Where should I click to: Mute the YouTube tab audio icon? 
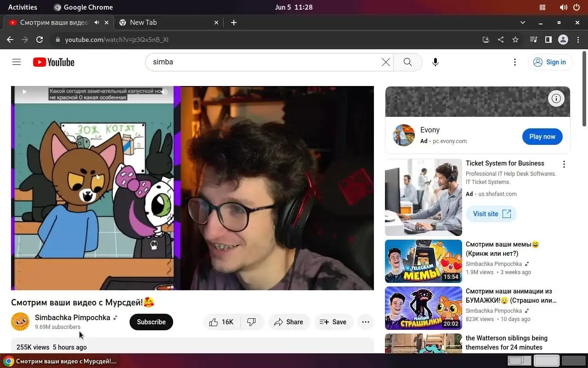pos(96,23)
